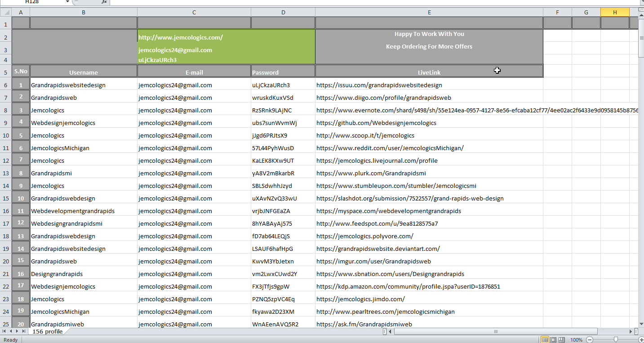644x343 pixels.
Task: Go to first sheet with navigation arrow
Action: coord(4,331)
